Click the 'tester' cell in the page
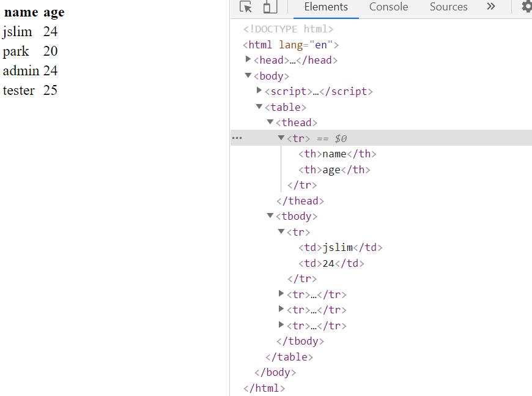 pos(19,91)
